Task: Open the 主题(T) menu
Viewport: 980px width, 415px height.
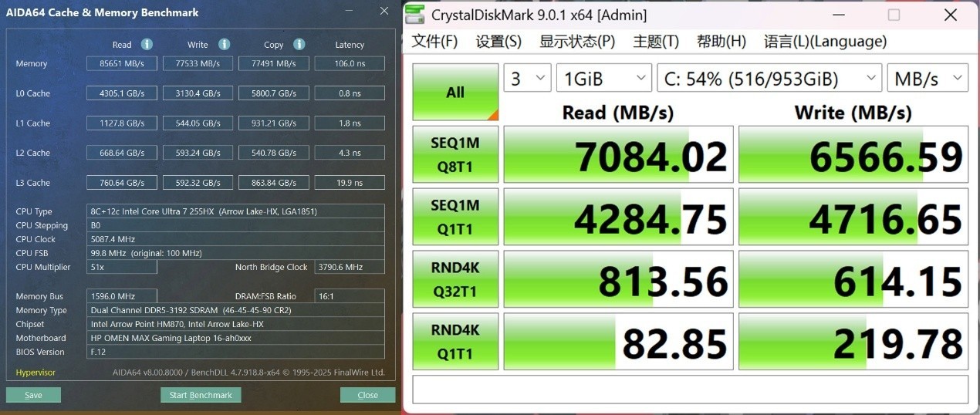Action: pyautogui.click(x=656, y=42)
